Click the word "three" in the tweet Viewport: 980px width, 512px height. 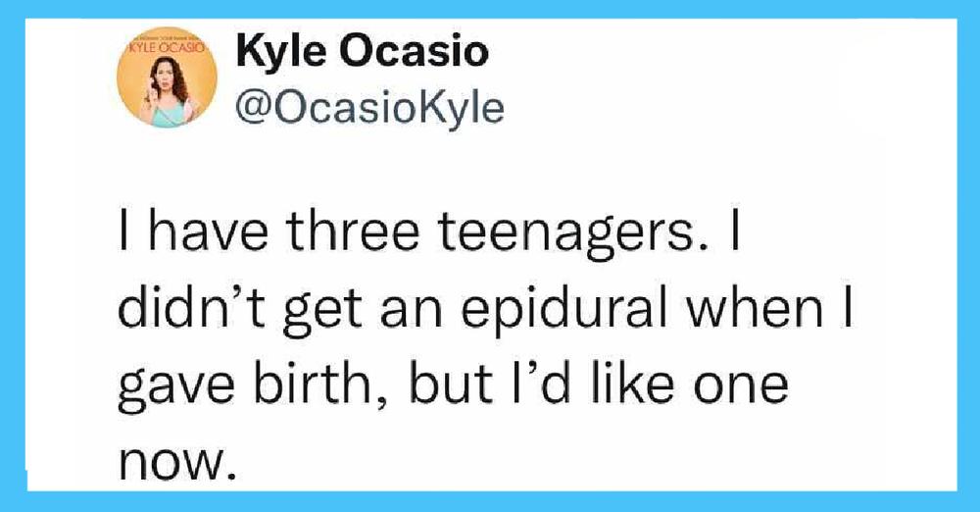coord(353,230)
